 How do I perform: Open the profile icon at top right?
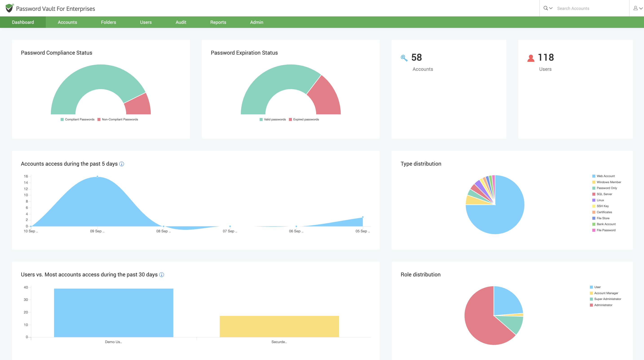[x=635, y=8]
